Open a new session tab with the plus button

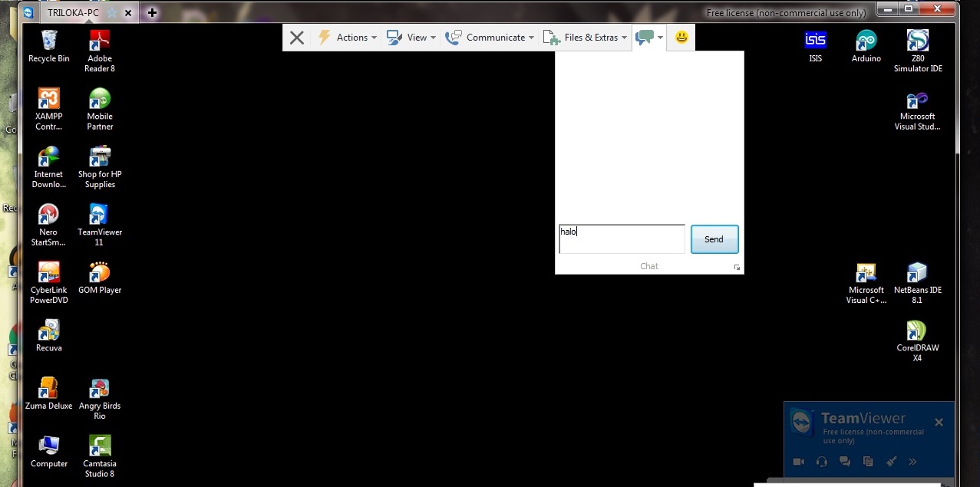click(x=151, y=12)
